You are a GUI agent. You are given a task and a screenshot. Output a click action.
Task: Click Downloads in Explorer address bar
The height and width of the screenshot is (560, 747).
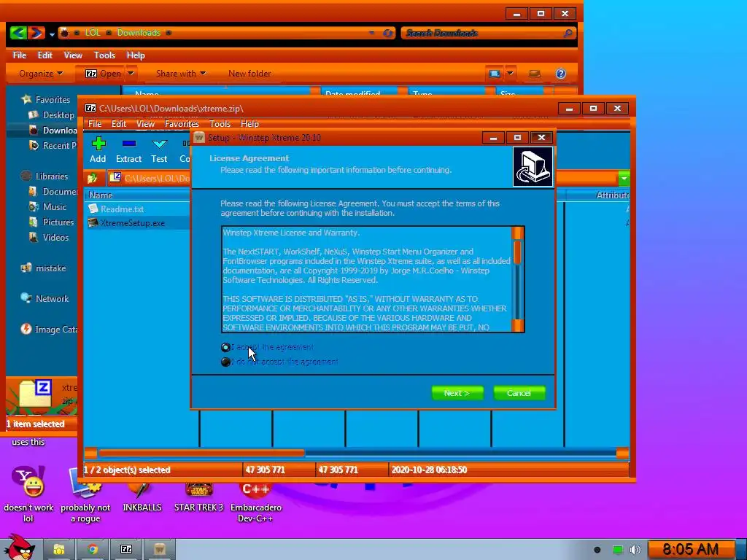[x=139, y=33]
